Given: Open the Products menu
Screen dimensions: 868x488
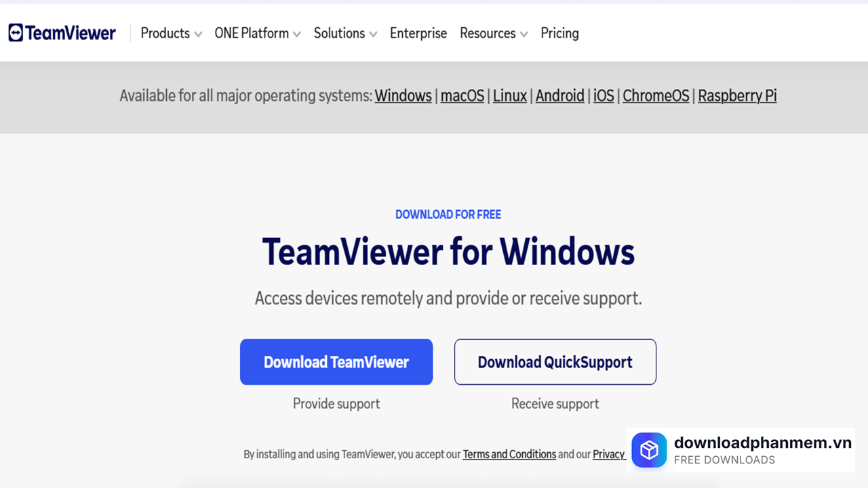Looking at the screenshot, I should coord(165,33).
